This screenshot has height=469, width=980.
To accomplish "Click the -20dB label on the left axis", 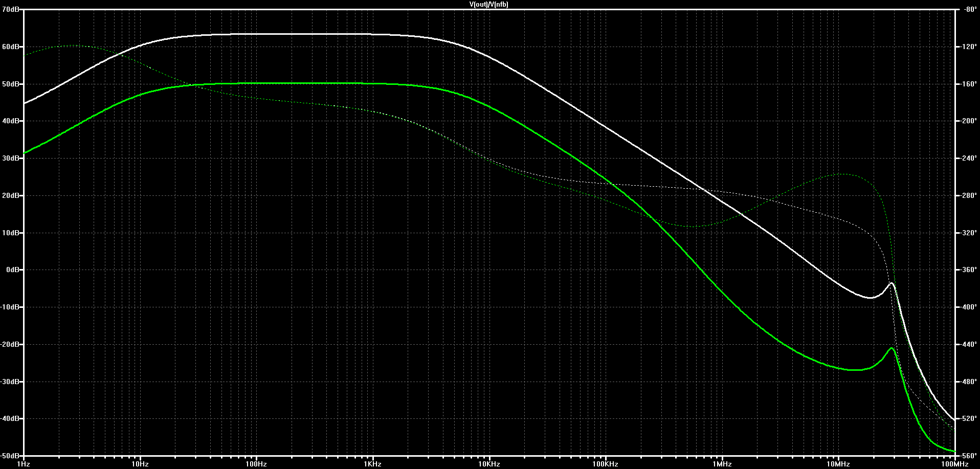I will click(9, 344).
